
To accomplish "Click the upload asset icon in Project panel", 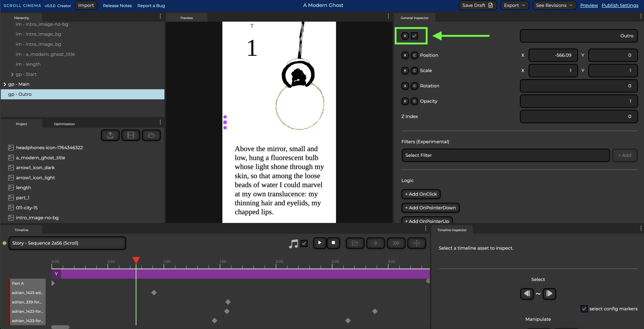I will coord(110,135).
